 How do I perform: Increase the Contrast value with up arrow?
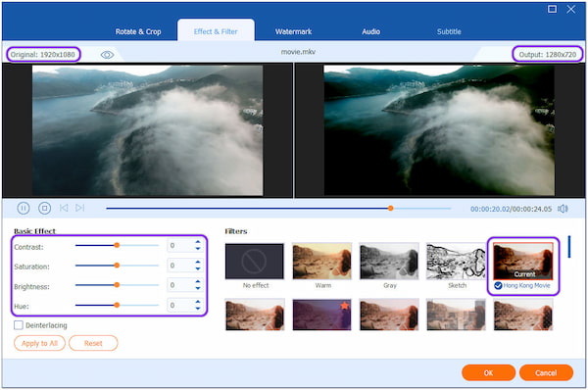tap(198, 242)
